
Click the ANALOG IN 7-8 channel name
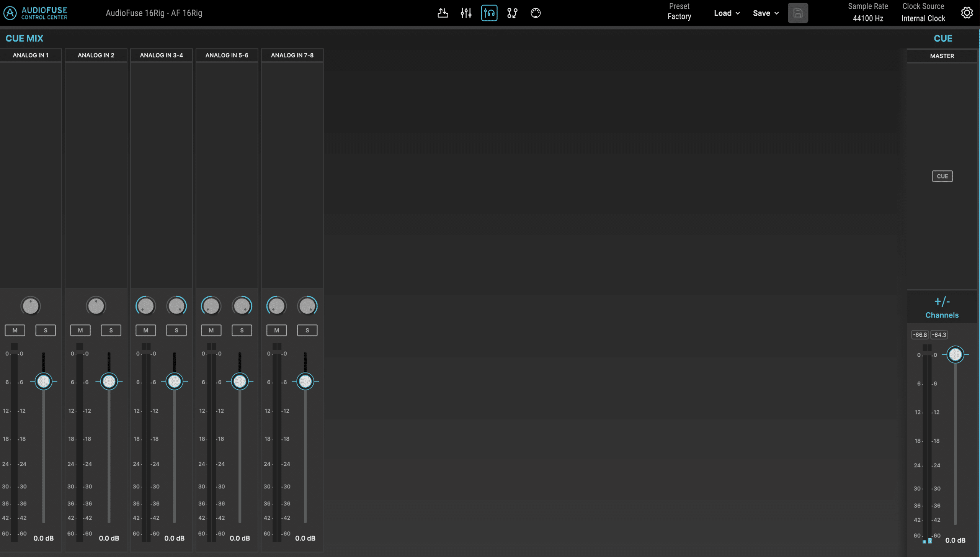[292, 55]
